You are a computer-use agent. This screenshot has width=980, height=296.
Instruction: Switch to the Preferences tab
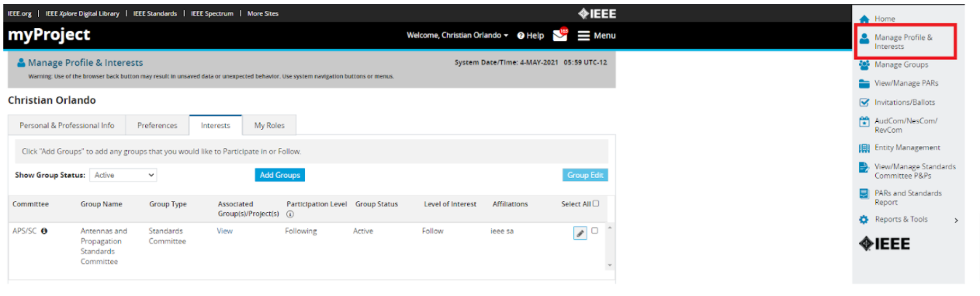coord(158,125)
